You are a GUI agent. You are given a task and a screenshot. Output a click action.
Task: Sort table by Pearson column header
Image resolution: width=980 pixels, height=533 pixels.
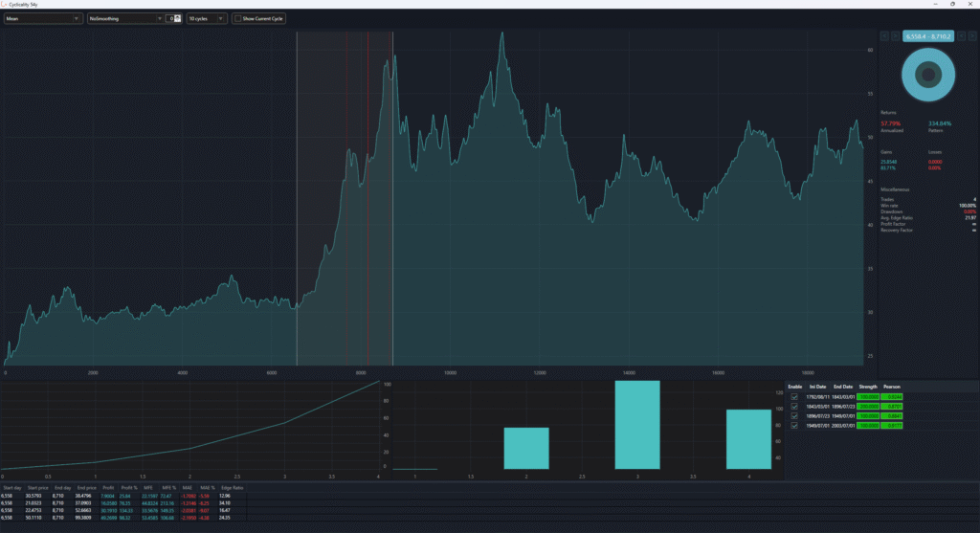893,386
